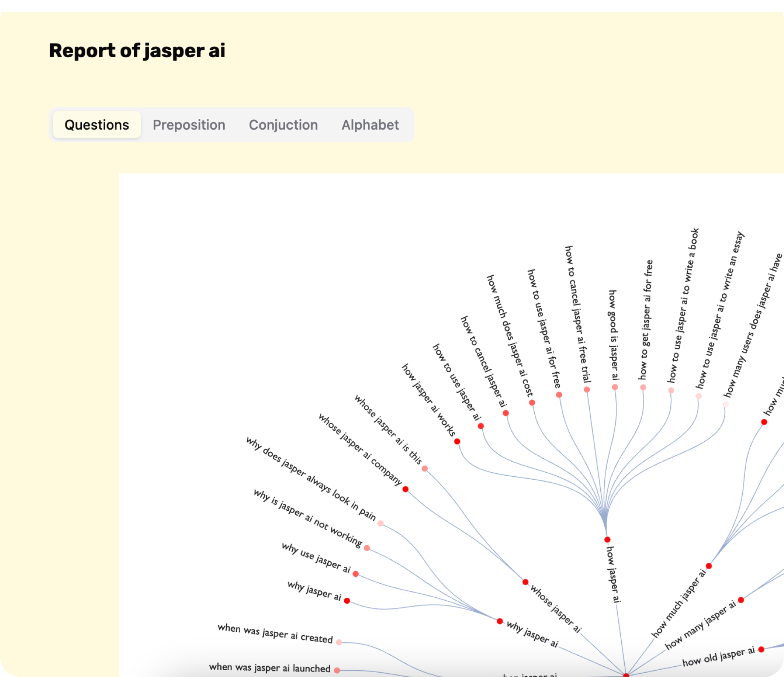This screenshot has width=784, height=677.
Task: Click the 'how jasper ai' central node label
Action: click(x=613, y=574)
